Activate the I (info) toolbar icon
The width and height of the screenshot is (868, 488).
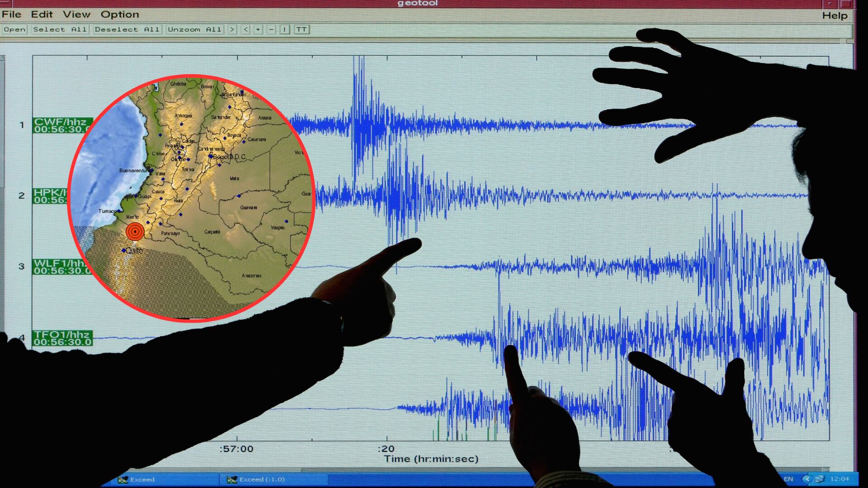tap(284, 29)
